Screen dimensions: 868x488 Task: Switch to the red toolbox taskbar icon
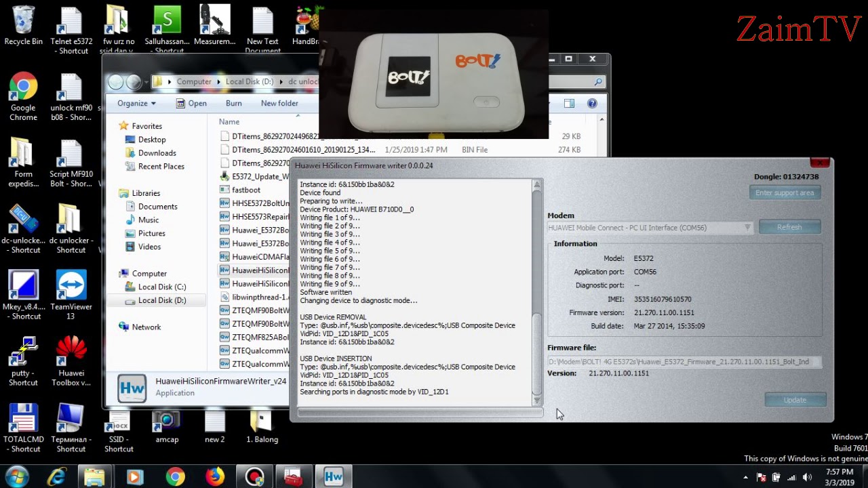[x=294, y=477]
